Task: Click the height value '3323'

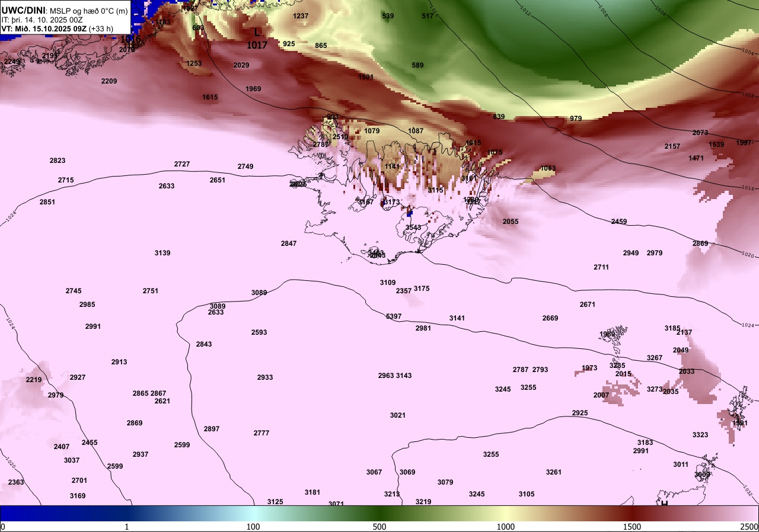Action: [x=700, y=435]
